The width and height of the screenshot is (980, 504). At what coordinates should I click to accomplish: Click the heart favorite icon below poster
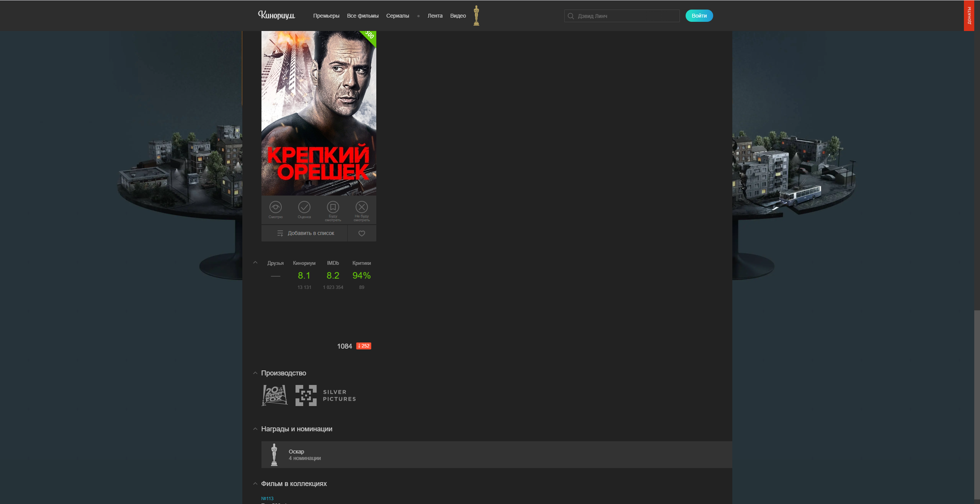[362, 233]
